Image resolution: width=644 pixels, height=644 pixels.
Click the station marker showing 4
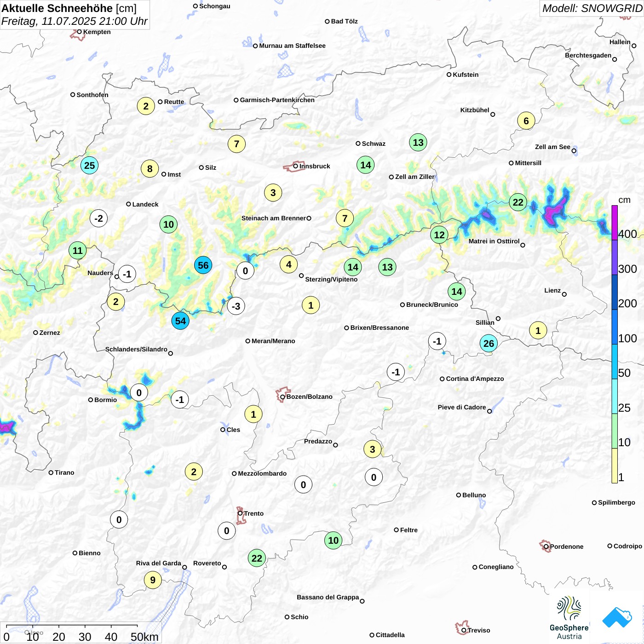point(289,264)
